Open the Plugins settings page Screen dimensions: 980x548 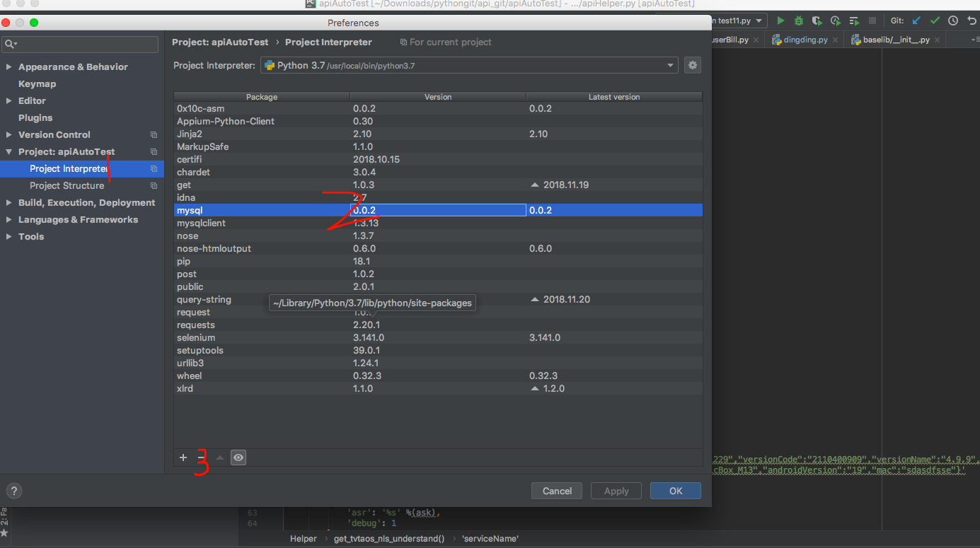tap(35, 117)
